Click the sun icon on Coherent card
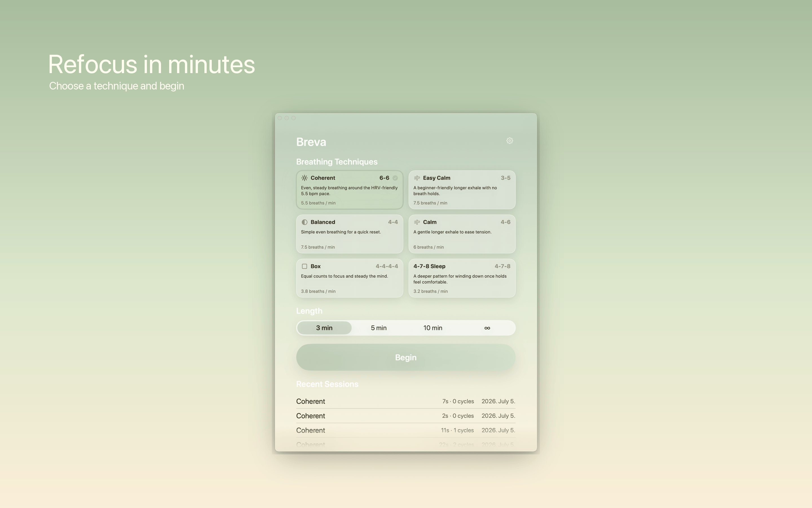The image size is (812, 508). (304, 178)
